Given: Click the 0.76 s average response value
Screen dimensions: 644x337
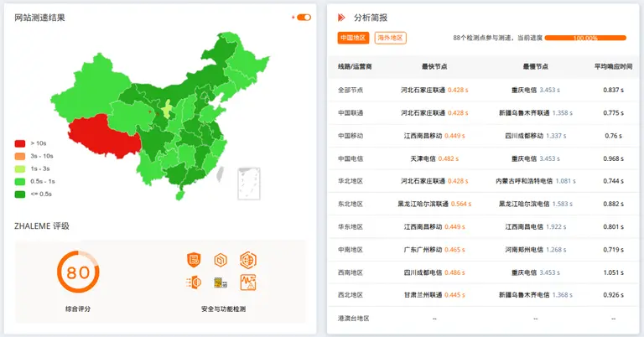Looking at the screenshot, I should pos(613,136).
